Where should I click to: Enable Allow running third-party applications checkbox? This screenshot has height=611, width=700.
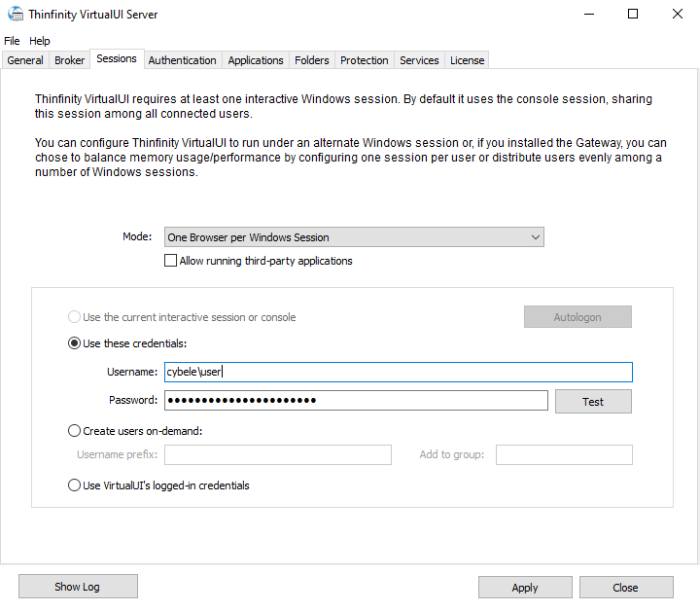click(170, 261)
